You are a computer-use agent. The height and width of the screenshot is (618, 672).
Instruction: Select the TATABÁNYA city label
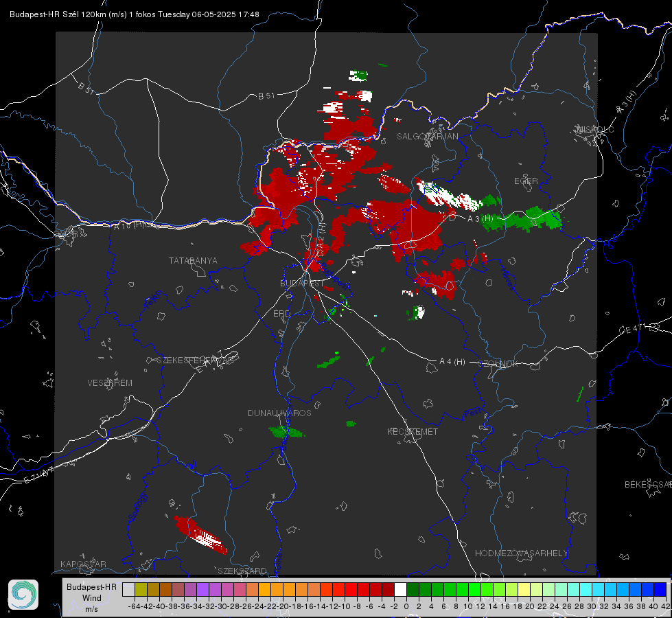193,261
